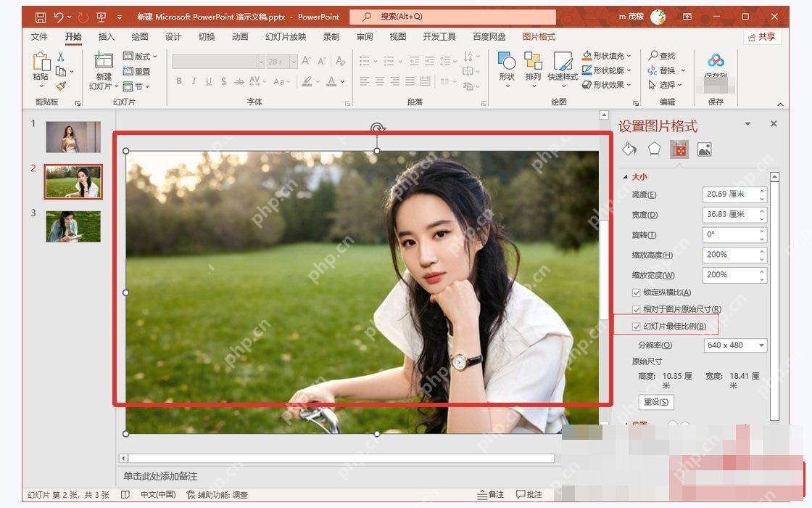Click the Quick Styles icon
812x508 pixels.
point(563,61)
